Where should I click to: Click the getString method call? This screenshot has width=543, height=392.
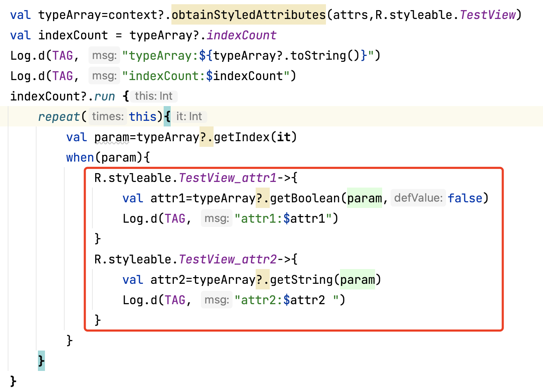(x=301, y=280)
